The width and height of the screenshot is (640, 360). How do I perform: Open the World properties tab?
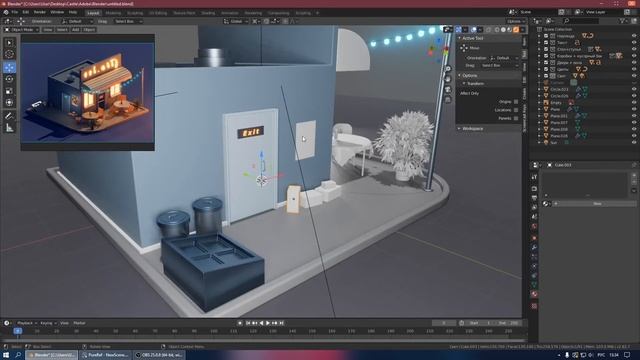click(534, 227)
